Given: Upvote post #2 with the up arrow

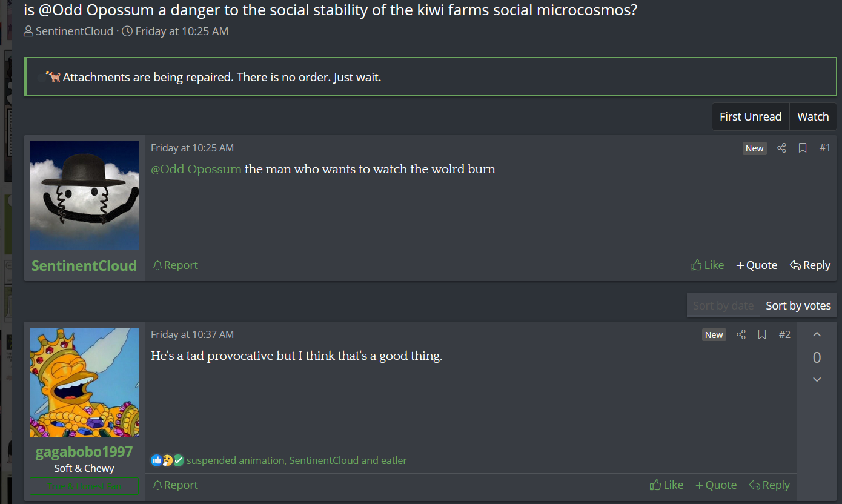Looking at the screenshot, I should pos(817,334).
